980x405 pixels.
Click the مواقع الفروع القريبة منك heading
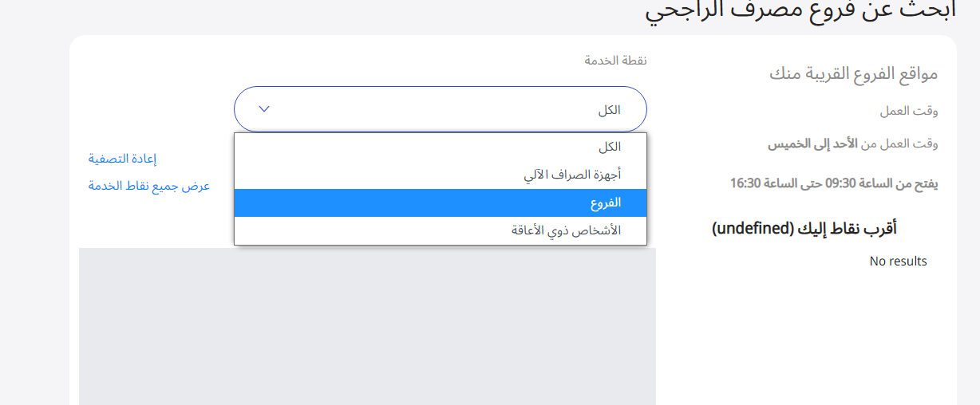[853, 74]
